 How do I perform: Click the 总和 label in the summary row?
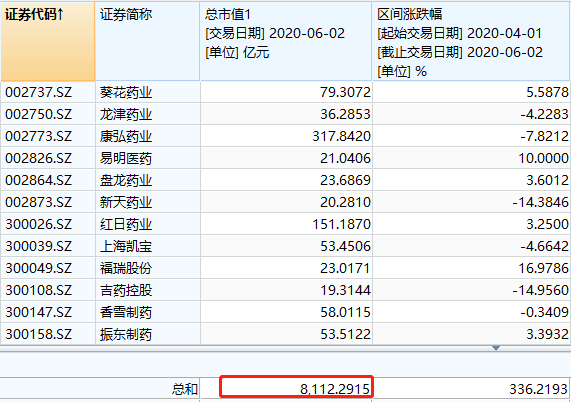185,389
